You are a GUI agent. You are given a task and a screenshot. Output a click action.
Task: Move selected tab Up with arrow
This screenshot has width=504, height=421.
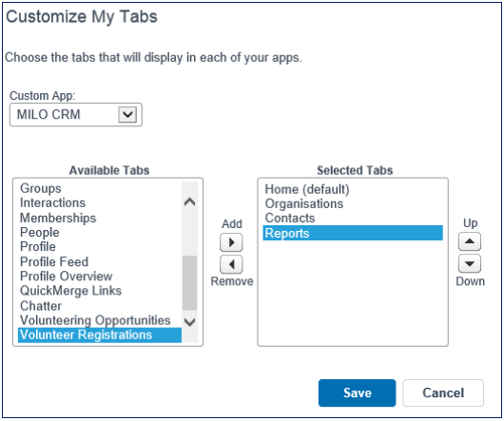pos(470,241)
